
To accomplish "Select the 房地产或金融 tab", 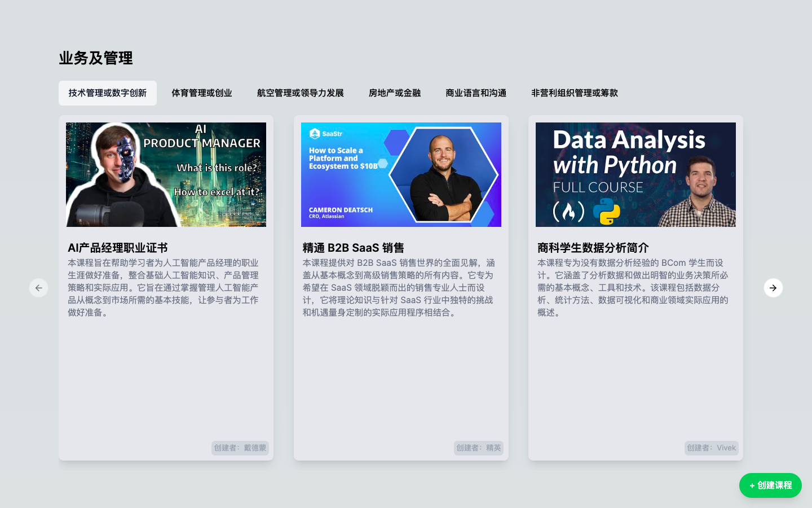I will [395, 93].
